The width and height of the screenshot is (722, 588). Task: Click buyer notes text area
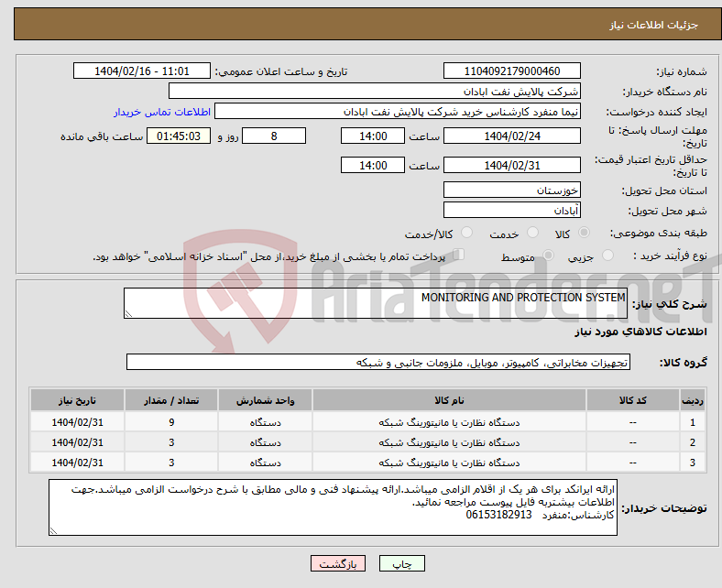tap(333, 507)
